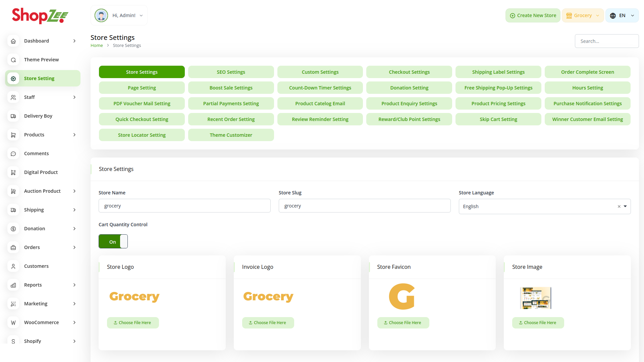Expand the Marketing sidebar submenu
Image resolution: width=644 pixels, height=362 pixels.
(74, 304)
